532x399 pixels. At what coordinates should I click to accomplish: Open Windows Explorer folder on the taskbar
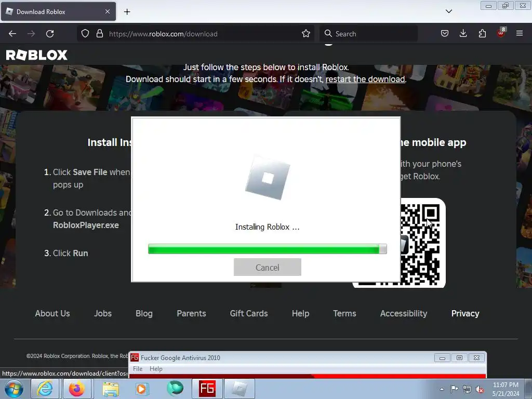click(x=111, y=389)
